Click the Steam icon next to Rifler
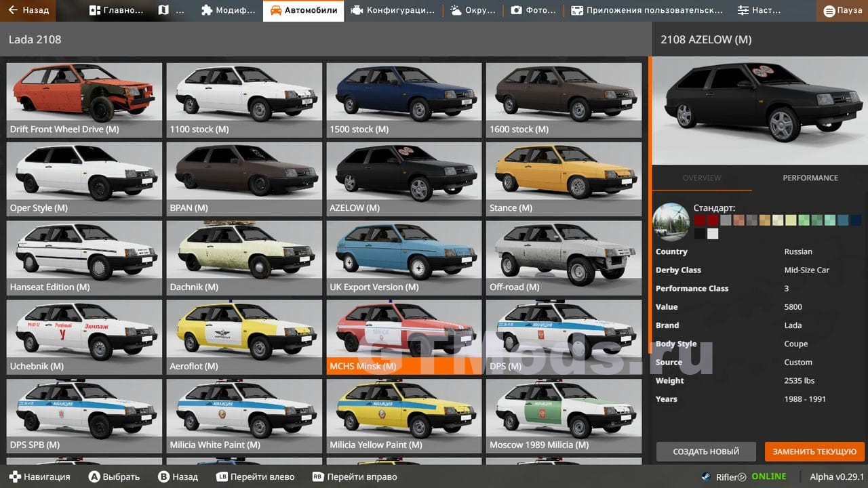868x488 pixels. (x=707, y=476)
